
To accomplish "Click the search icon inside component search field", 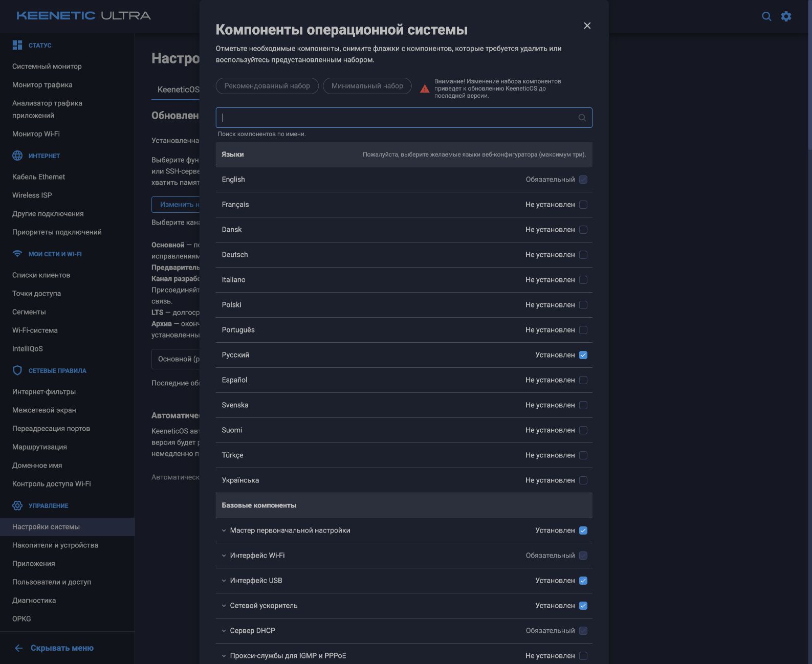I will tap(582, 118).
